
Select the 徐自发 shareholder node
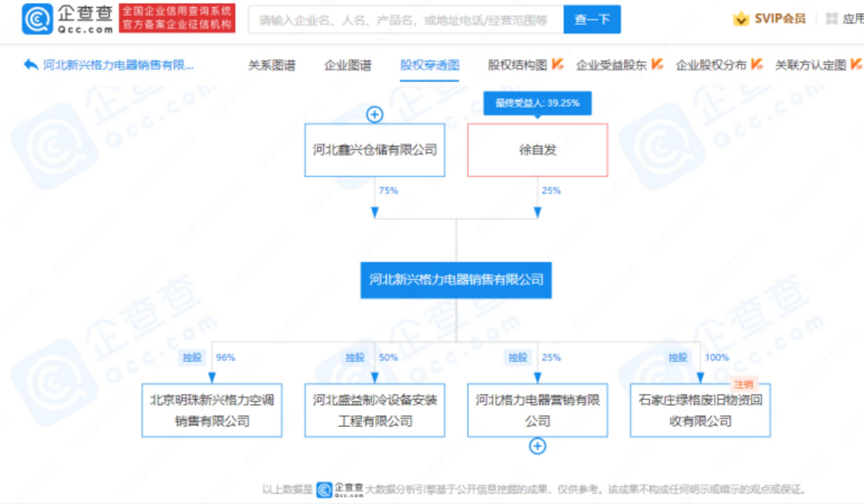pos(538,150)
